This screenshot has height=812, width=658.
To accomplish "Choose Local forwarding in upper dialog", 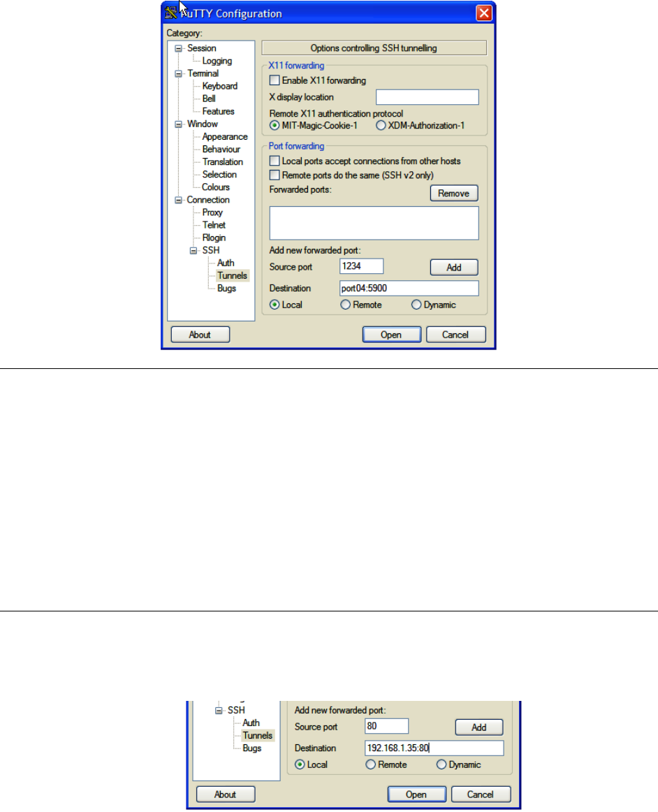I will coord(275,305).
